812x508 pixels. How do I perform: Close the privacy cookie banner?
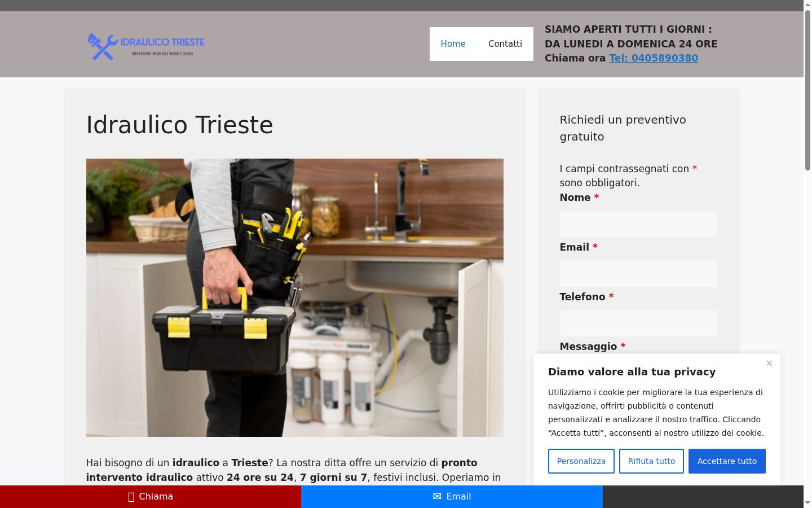[x=769, y=364]
